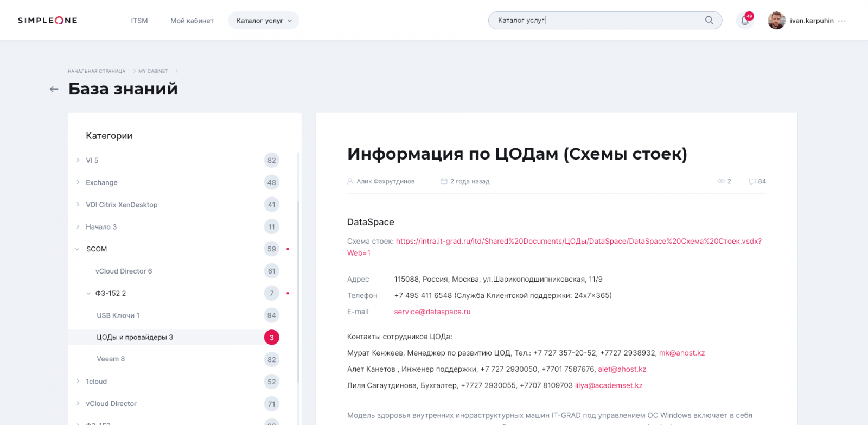Screen dimensions: 868x425
Task: Collapse the SCOM category
Action: [78, 249]
